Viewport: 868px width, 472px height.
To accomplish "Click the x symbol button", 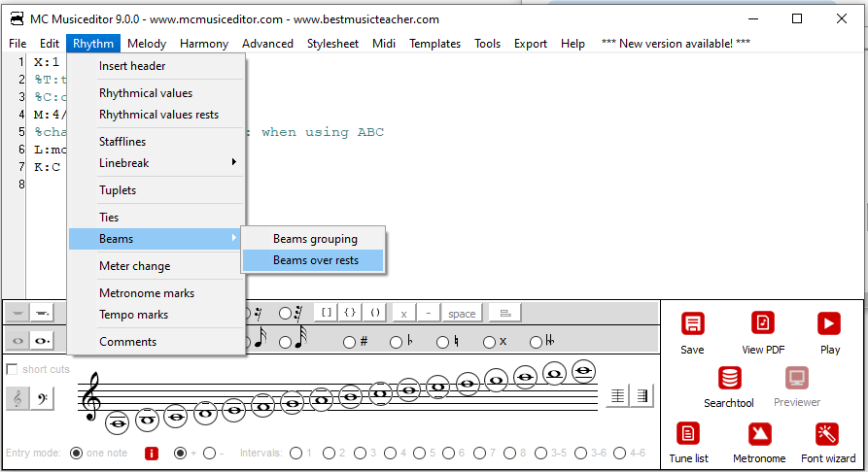I will point(403,313).
